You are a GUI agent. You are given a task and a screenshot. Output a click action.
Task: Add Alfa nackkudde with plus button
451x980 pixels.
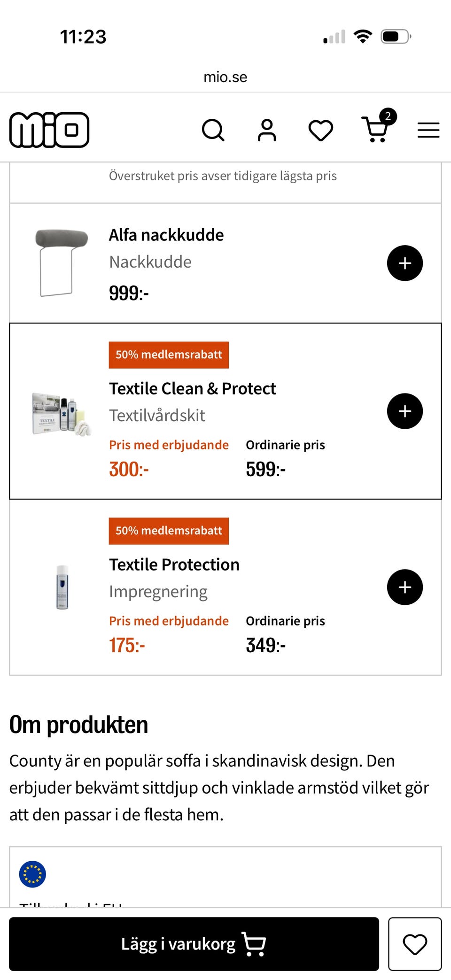(x=405, y=263)
